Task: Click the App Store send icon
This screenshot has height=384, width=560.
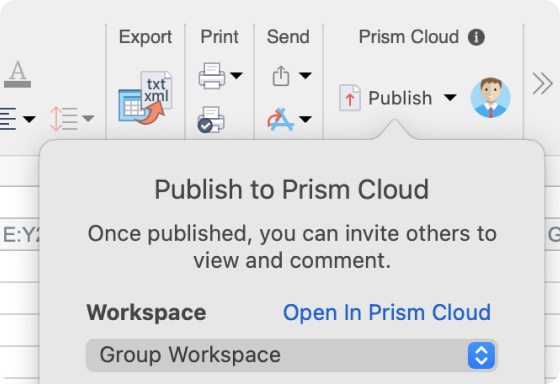Action: click(x=281, y=119)
